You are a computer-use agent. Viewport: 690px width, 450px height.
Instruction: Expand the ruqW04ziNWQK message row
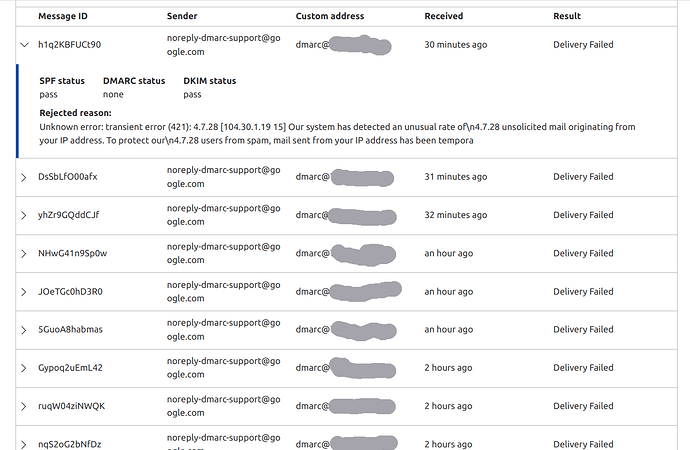click(x=24, y=406)
